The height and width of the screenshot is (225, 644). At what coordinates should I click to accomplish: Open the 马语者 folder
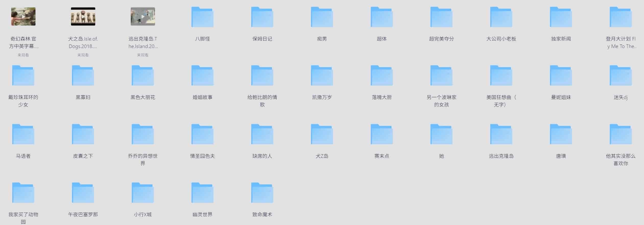coord(23,135)
